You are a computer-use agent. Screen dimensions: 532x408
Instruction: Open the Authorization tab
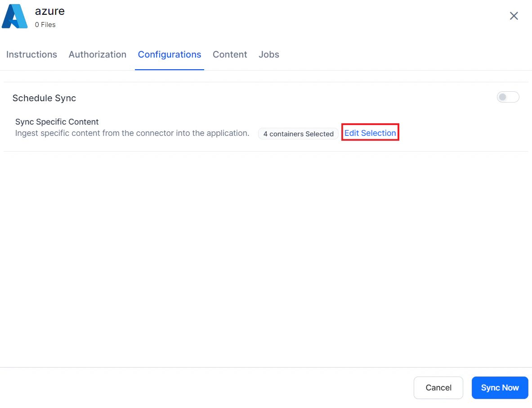tap(97, 54)
